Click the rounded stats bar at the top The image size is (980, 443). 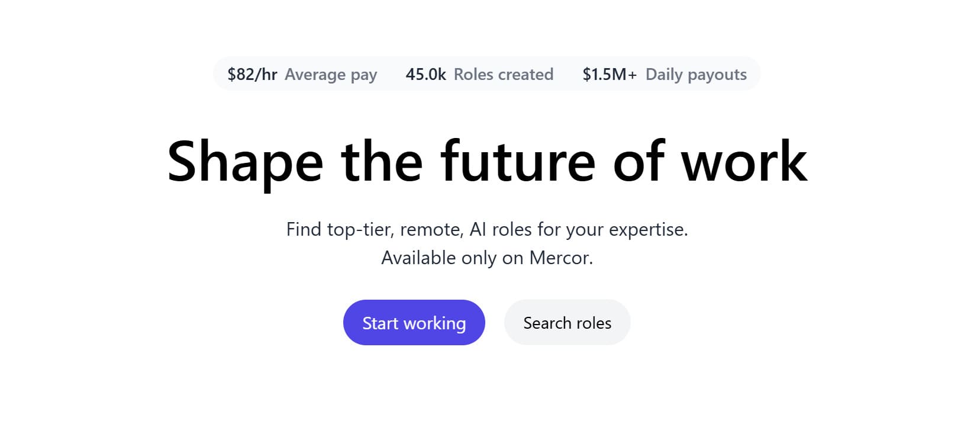click(x=486, y=74)
